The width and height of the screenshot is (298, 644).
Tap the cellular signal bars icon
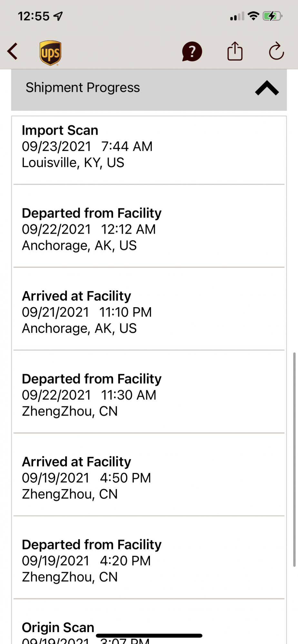237,16
